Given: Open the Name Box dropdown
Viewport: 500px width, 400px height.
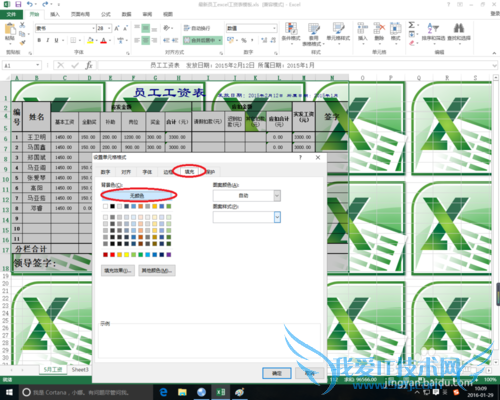Looking at the screenshot, I should click(38, 65).
